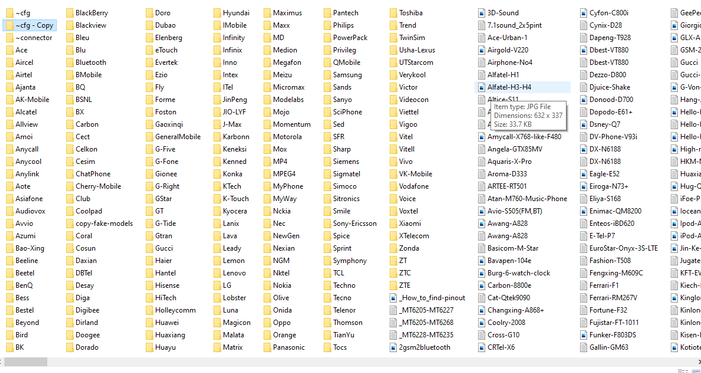Select the 3D-Sound image file icon
Screen dimensions: 701x373
coord(481,13)
